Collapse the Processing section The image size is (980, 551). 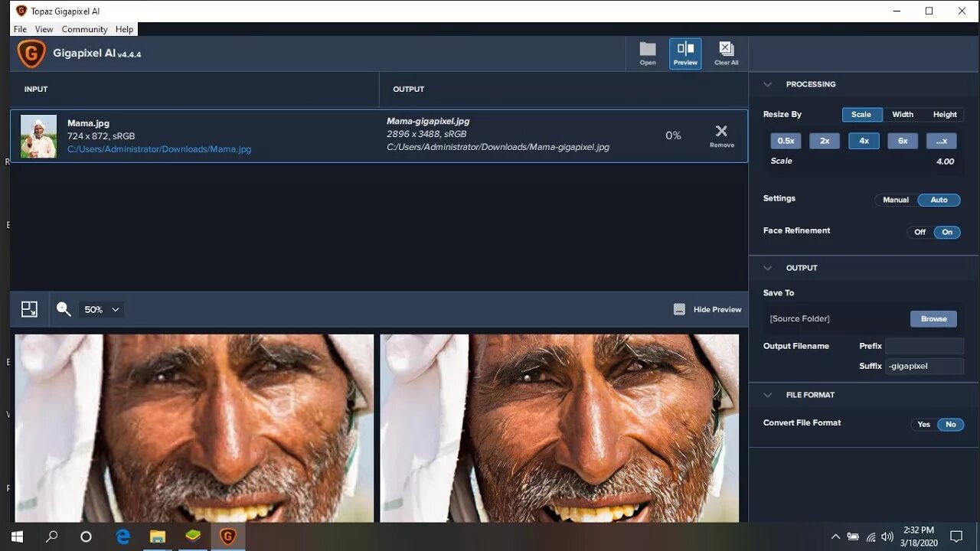(768, 84)
